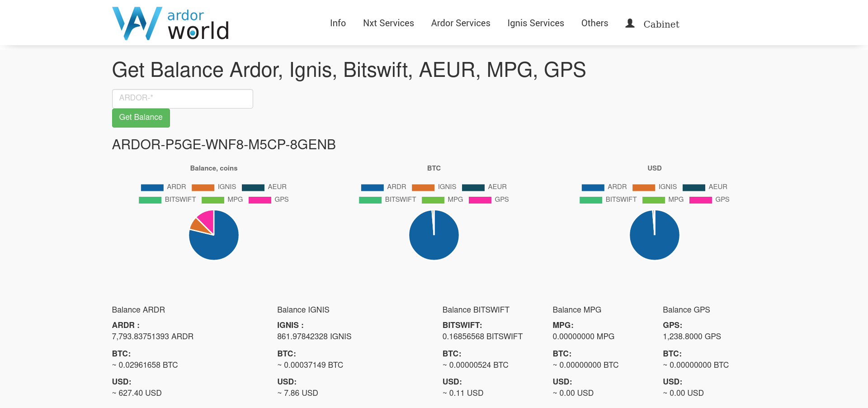Viewport: 868px width, 408px height.
Task: Focus the ARDOR address input field
Action: pos(183,99)
